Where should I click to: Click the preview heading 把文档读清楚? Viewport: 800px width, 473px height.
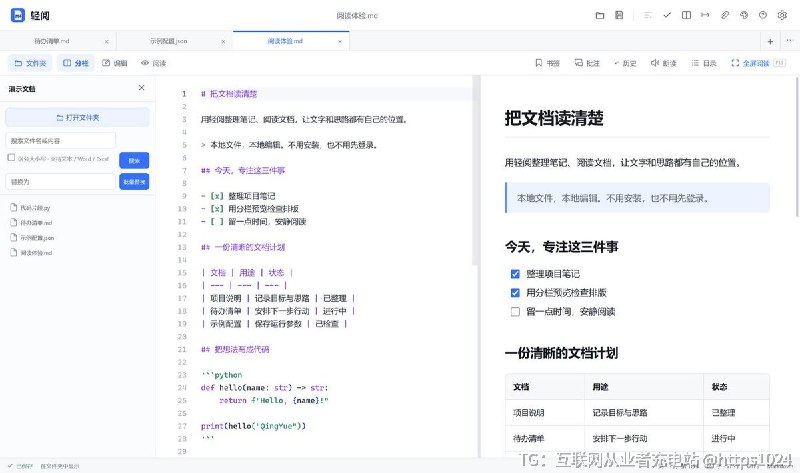coord(554,118)
